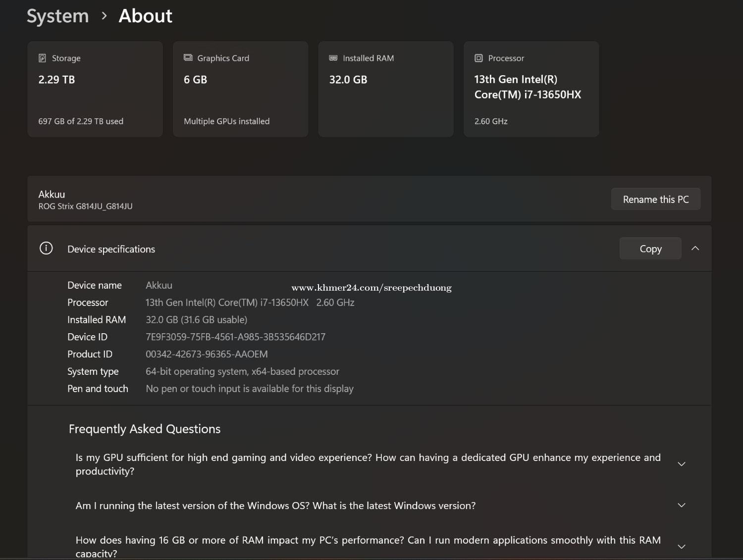Expand the GPU sufficiency FAQ question
The image size is (743, 560).
pyautogui.click(x=682, y=464)
